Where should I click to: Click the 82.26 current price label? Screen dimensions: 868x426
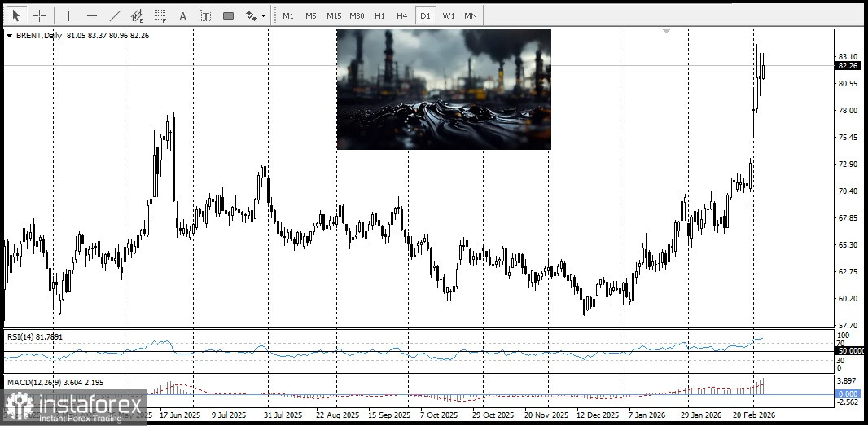pos(848,66)
